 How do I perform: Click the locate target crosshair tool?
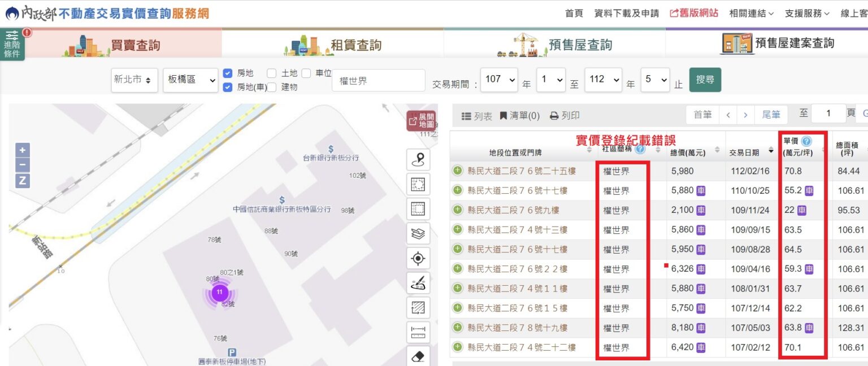coord(418,258)
